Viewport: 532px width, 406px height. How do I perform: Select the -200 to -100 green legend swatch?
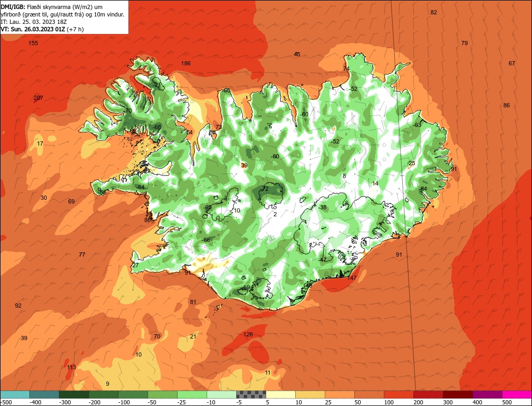pyautogui.click(x=103, y=394)
